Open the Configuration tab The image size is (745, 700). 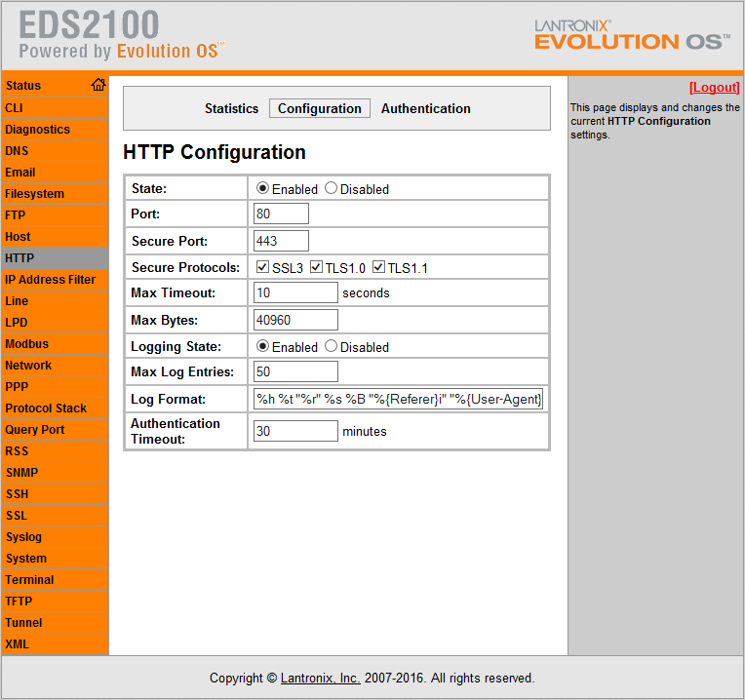coord(319,108)
